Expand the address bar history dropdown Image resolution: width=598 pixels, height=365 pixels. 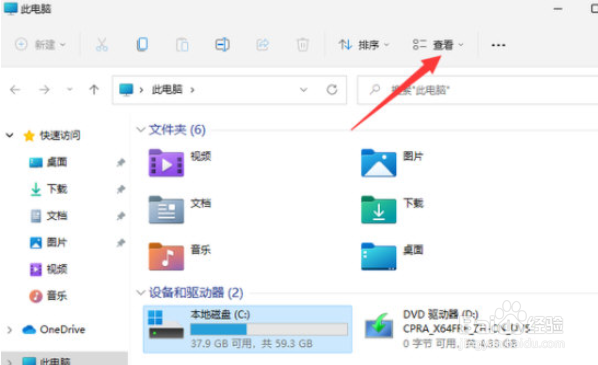(x=304, y=90)
